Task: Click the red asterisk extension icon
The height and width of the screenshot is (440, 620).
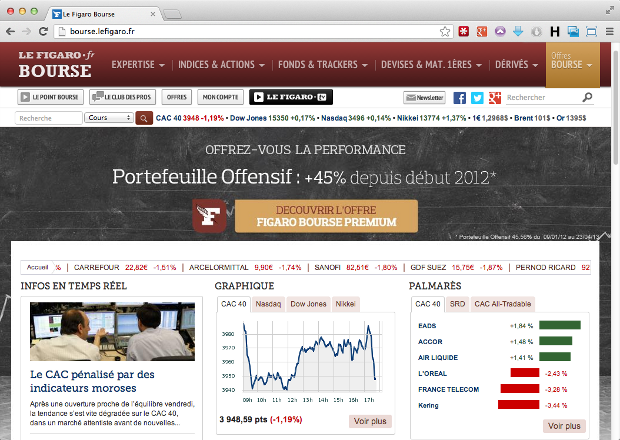Action: pyautogui.click(x=464, y=31)
